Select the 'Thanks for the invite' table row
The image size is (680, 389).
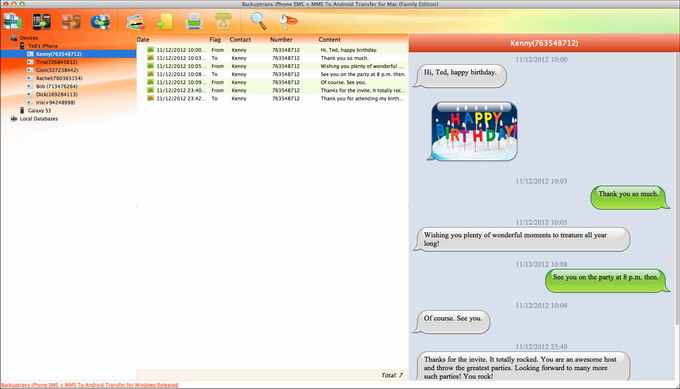tap(272, 90)
